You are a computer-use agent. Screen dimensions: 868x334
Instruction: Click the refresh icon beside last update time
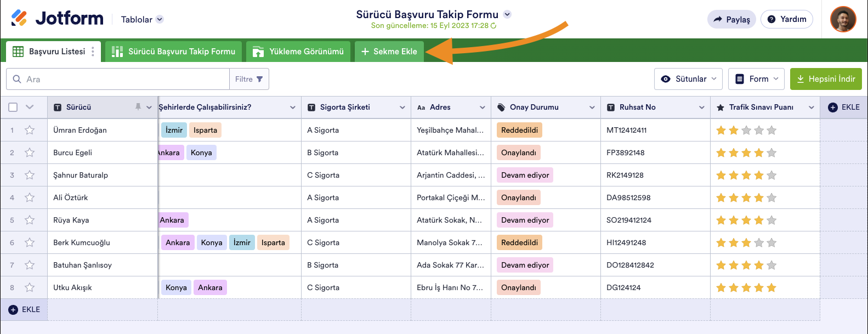[493, 26]
